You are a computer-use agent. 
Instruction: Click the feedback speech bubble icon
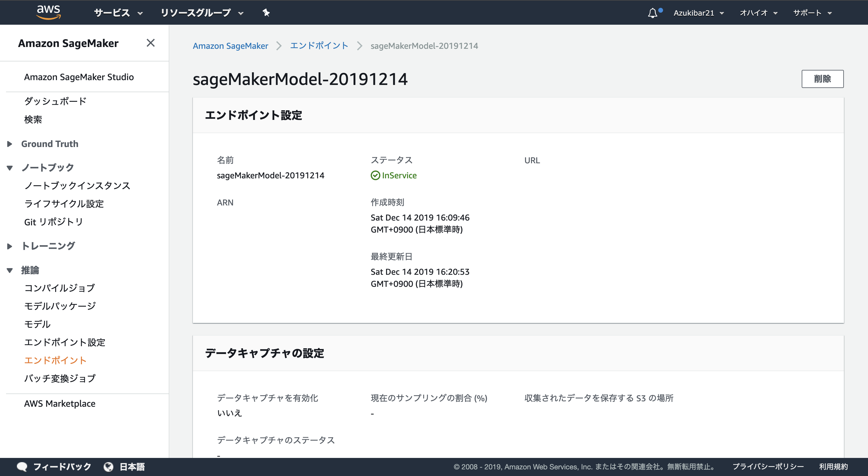pos(22,467)
